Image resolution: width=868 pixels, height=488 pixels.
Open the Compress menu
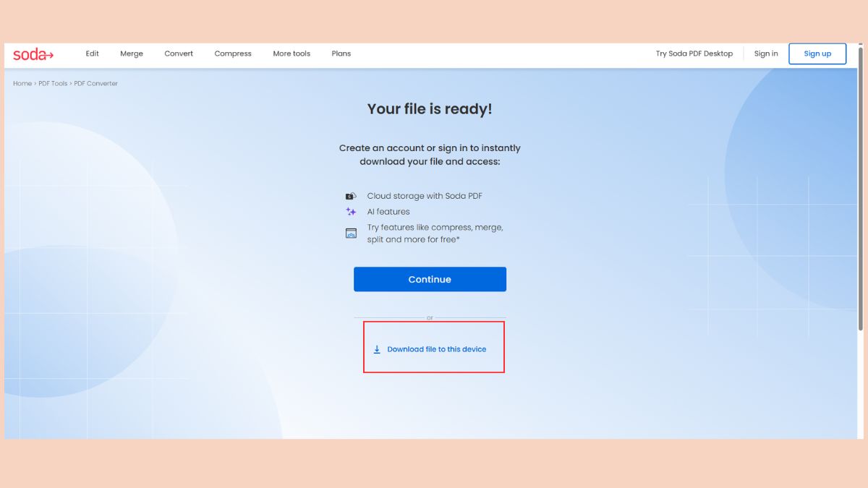[233, 53]
